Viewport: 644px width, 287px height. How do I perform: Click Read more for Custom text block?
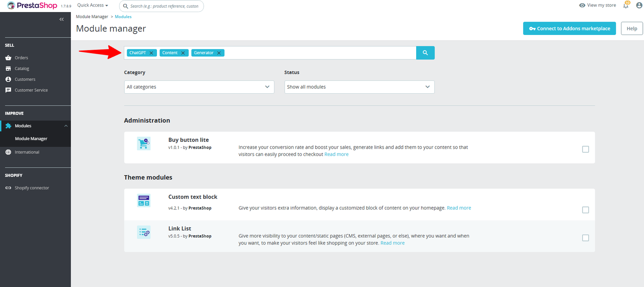coord(459,208)
